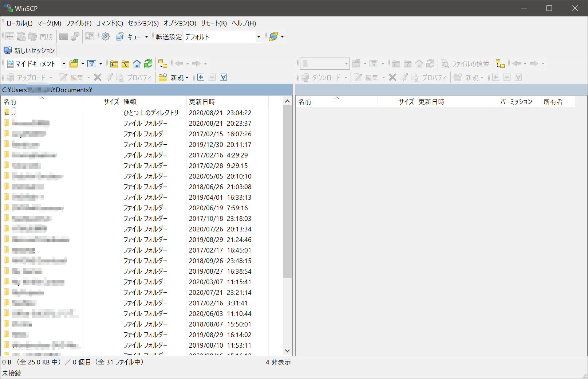
Task: Open the remote drive combo box
Action: tap(325, 64)
